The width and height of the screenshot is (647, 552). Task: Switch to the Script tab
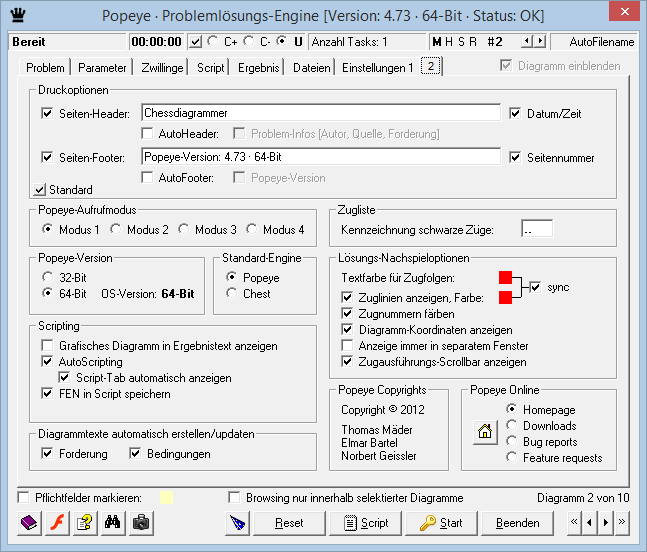[210, 68]
